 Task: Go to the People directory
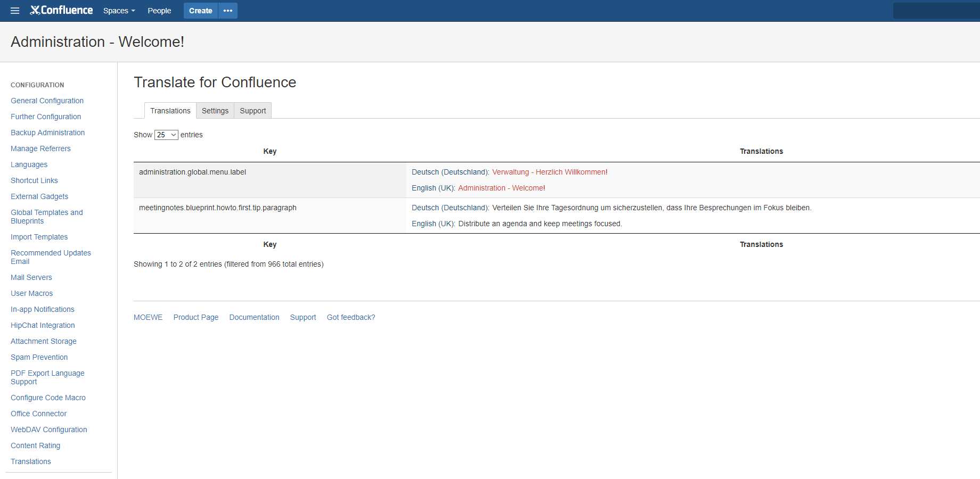click(x=159, y=11)
